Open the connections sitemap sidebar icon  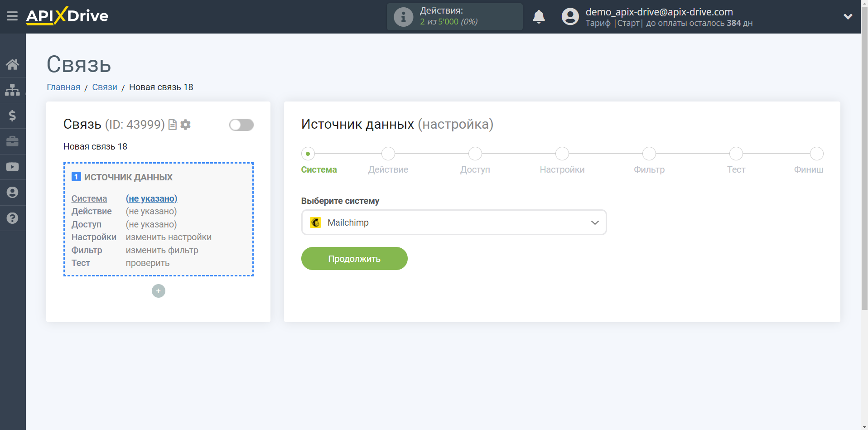[12, 90]
